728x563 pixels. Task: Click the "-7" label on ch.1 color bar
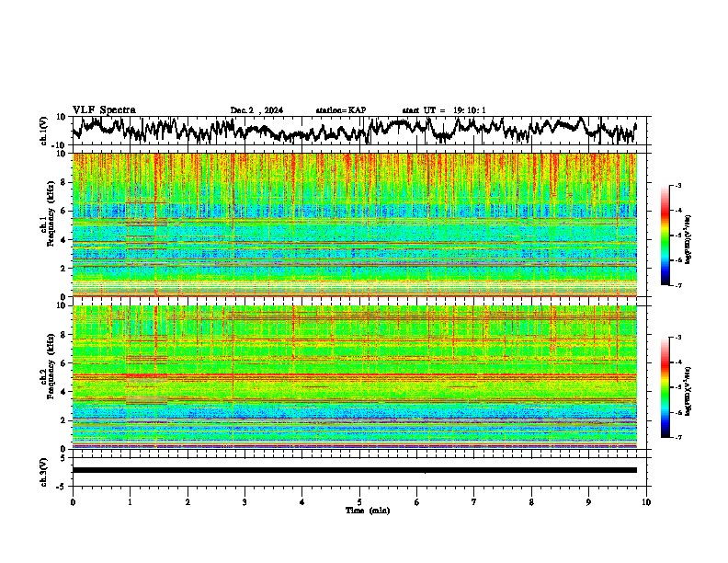point(678,285)
